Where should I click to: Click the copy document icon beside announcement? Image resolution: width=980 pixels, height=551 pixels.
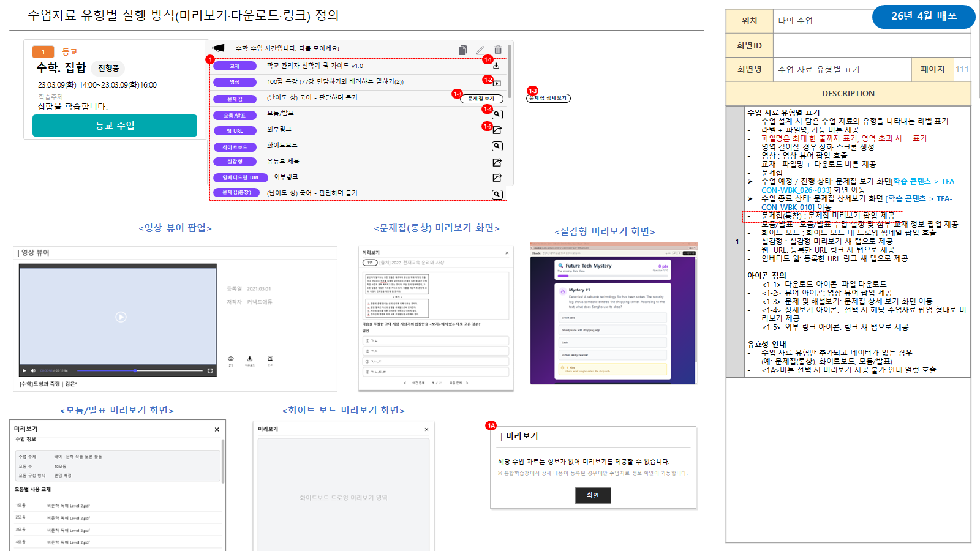[463, 50]
